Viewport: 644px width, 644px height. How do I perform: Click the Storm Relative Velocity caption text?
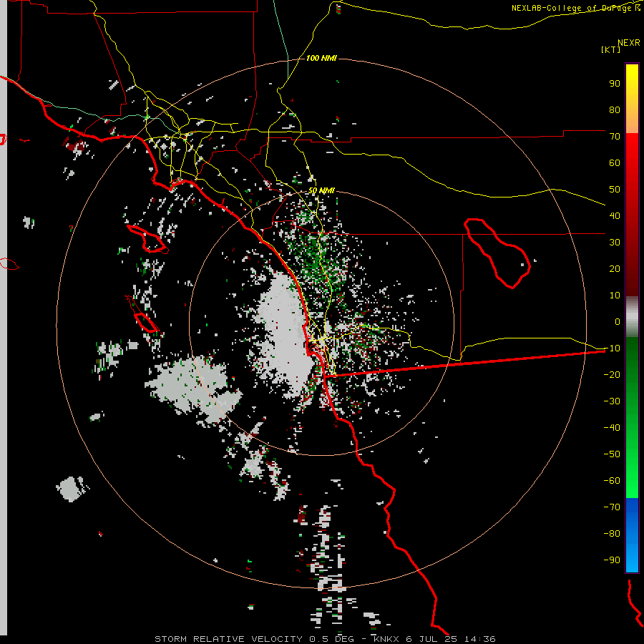click(325, 639)
